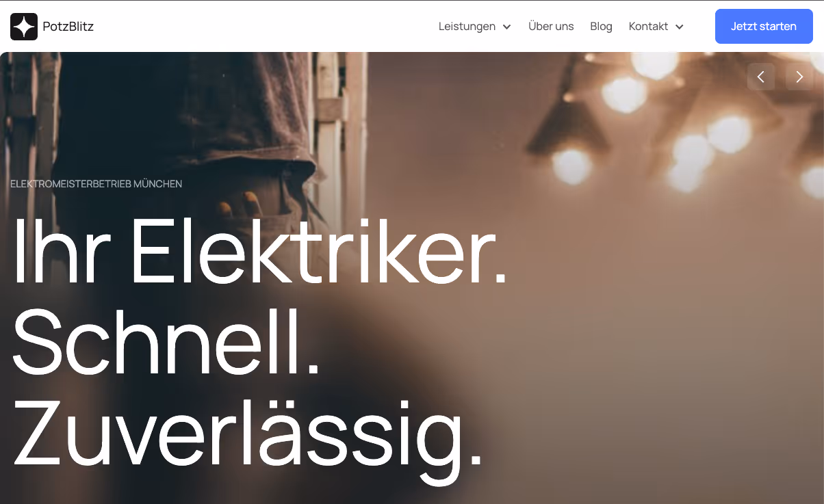Open the Blog page link
The image size is (824, 504).
pos(601,27)
